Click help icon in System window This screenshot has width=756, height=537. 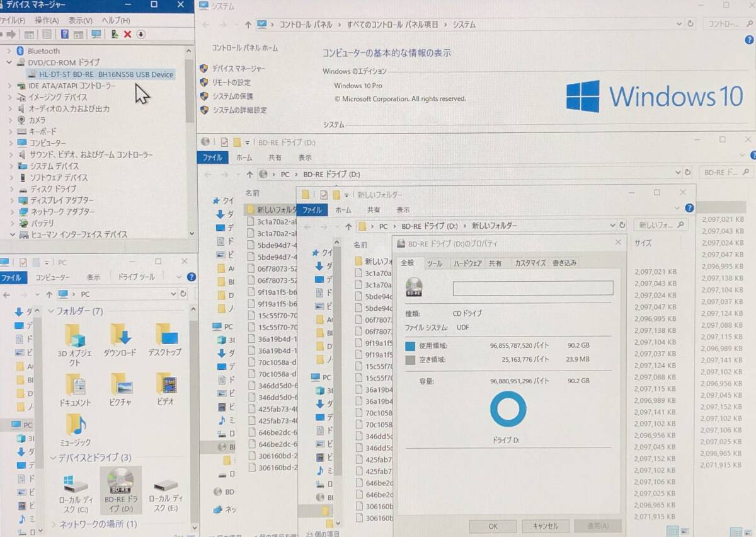point(750,40)
